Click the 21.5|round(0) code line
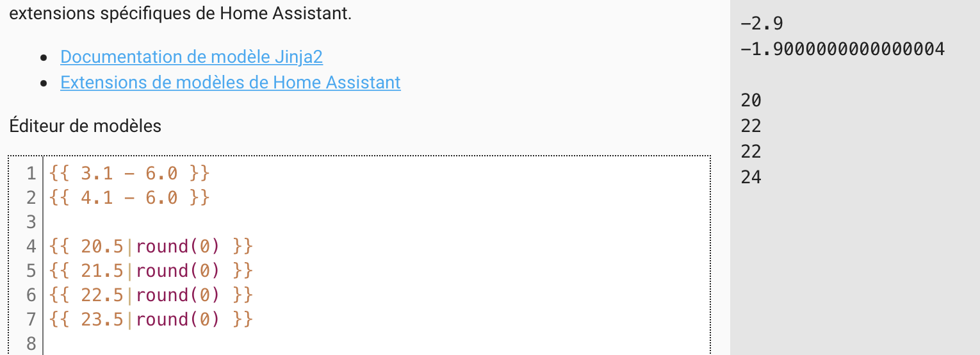Image resolution: width=980 pixels, height=355 pixels. pyautogui.click(x=151, y=271)
